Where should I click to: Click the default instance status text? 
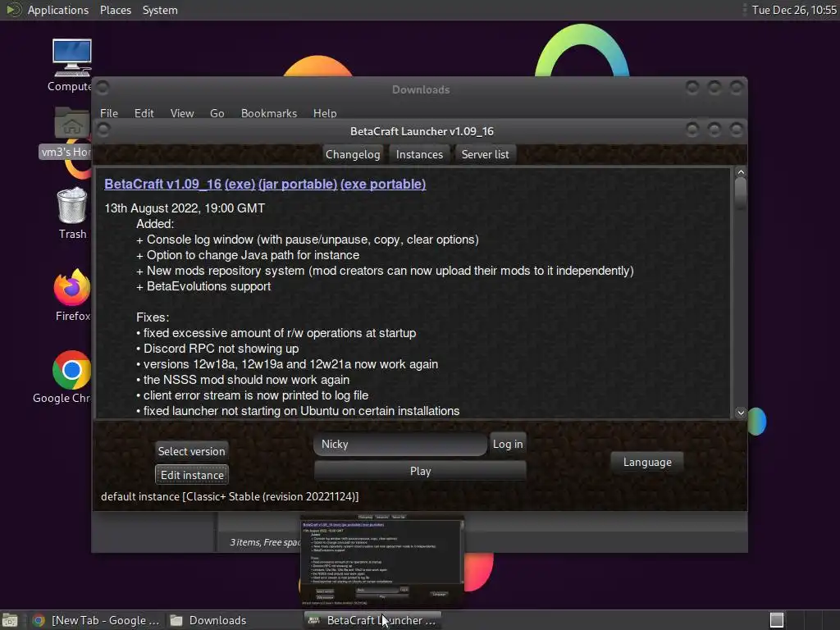230,496
